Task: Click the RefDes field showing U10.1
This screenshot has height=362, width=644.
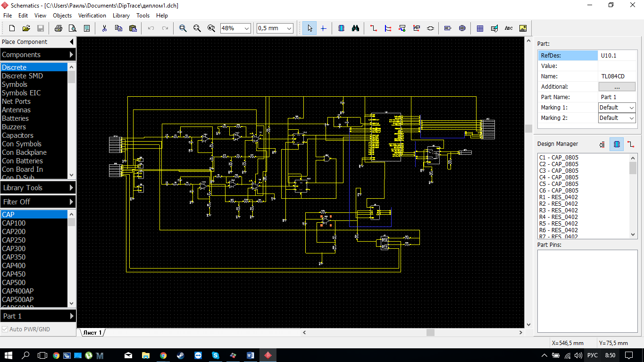Action: [617, 56]
